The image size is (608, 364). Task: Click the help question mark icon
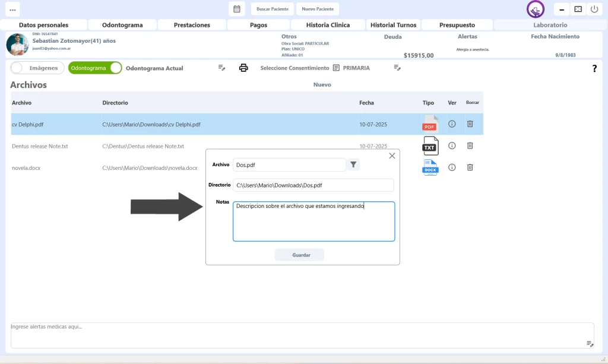pos(594,69)
